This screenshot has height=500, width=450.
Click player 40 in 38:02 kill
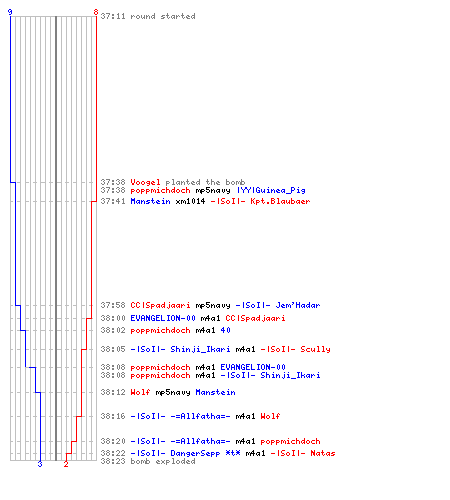[225, 330]
